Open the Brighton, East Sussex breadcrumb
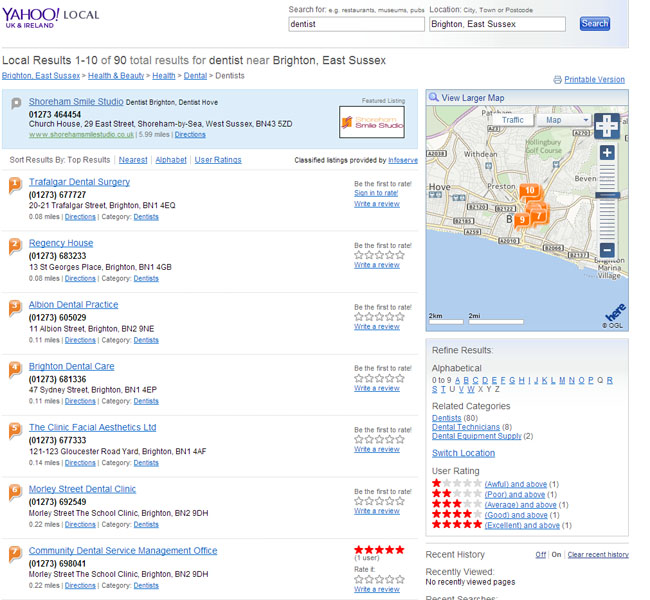Viewport: 650px width, 600px height. tap(41, 76)
